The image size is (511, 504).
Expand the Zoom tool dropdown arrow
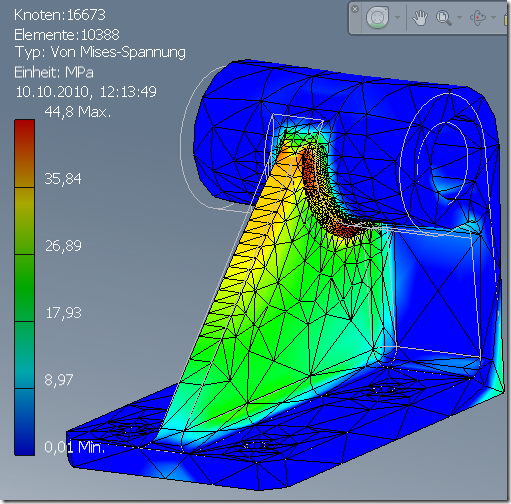(459, 17)
